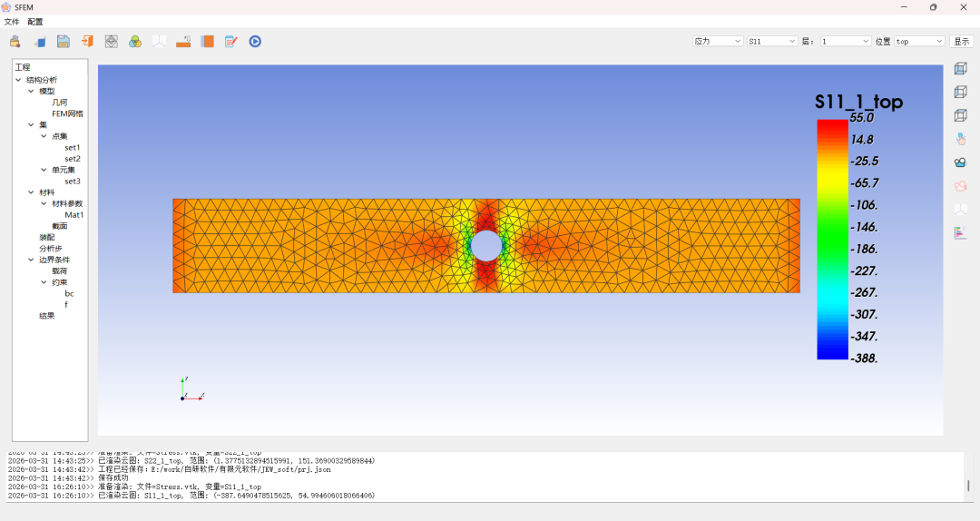This screenshot has height=521, width=980.
Task: Collapse the 材料 tree node
Action: pos(31,192)
